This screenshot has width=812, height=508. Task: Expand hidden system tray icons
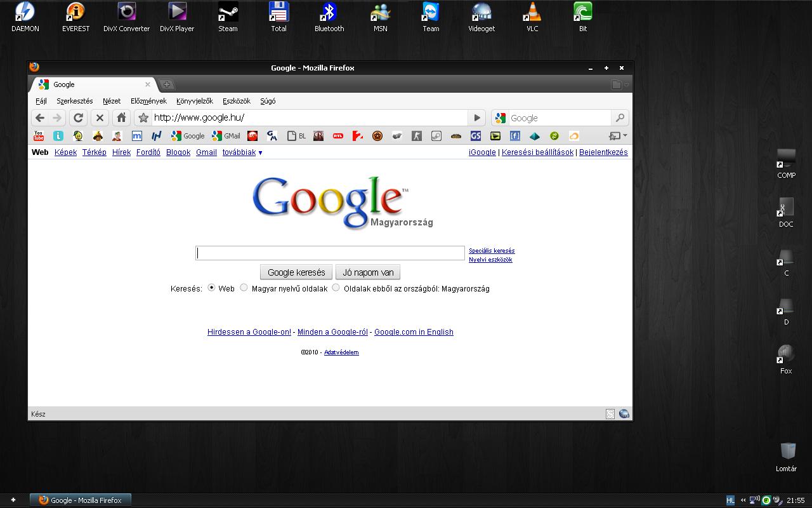pyautogui.click(x=743, y=500)
